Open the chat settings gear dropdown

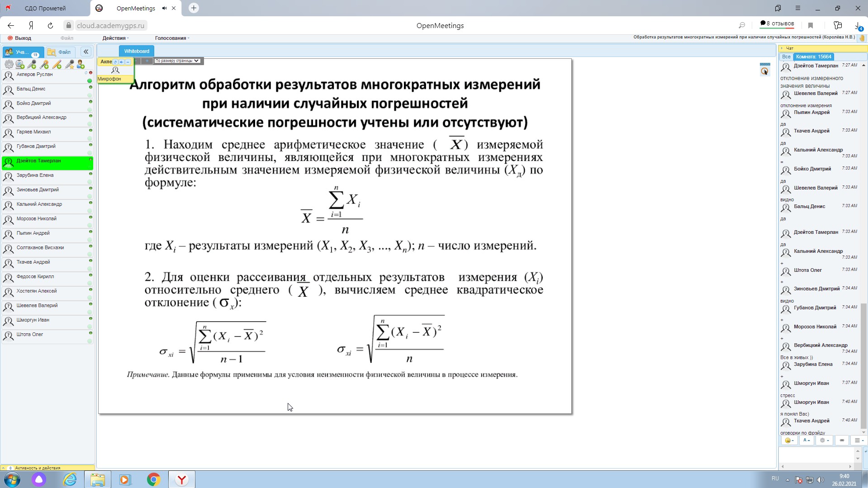point(824,440)
